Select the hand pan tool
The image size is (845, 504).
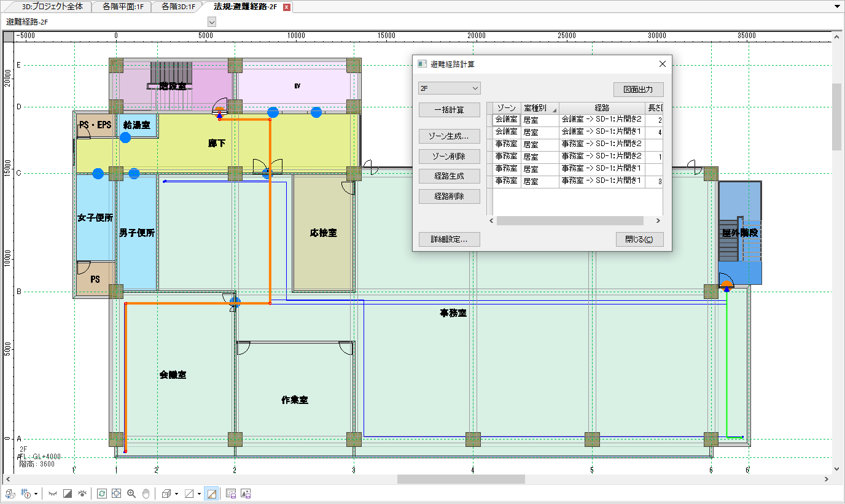tap(146, 494)
